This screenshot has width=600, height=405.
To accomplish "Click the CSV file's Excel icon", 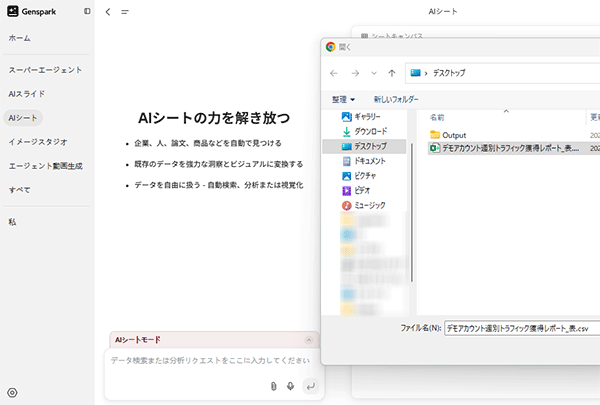I will coord(435,148).
